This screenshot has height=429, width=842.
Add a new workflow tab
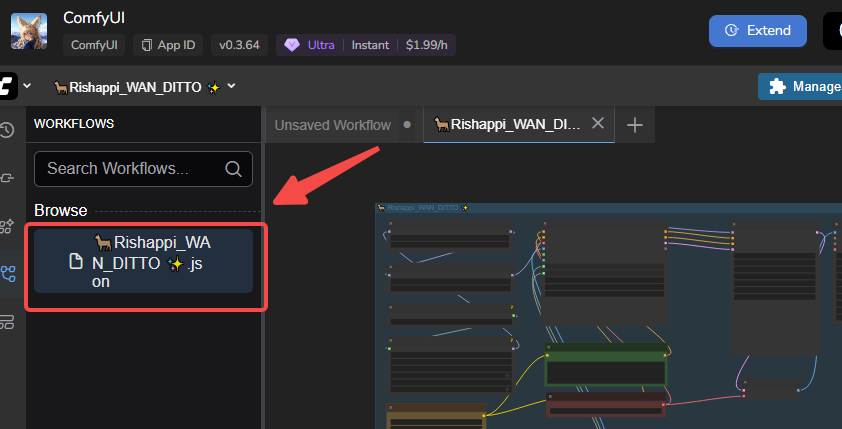(x=635, y=125)
